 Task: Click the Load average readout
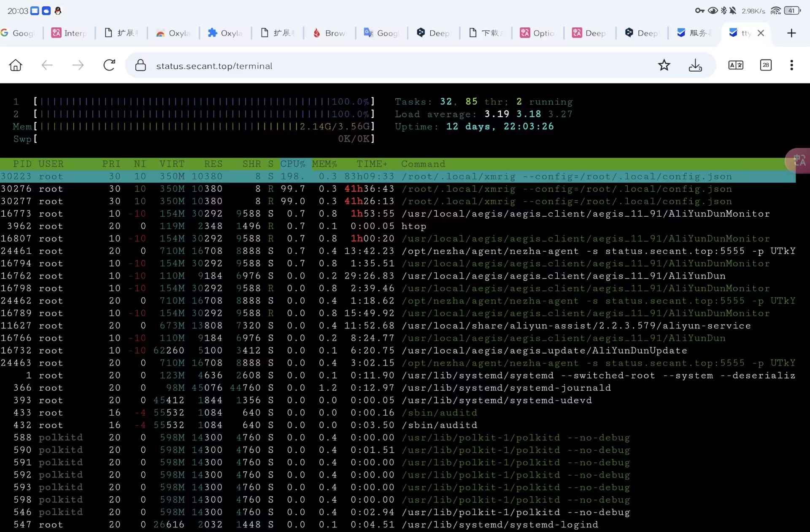pyautogui.click(x=483, y=114)
